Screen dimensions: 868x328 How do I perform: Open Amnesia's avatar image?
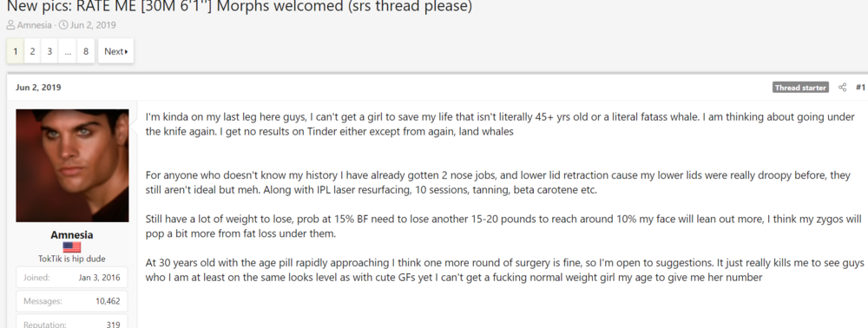(72, 166)
